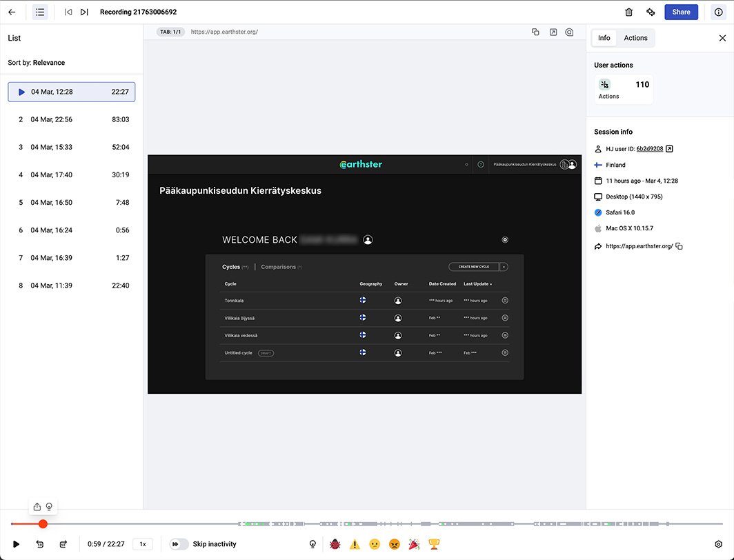Image resolution: width=734 pixels, height=560 pixels.
Task: Toggle the Skip inactivity switch
Action: [179, 544]
